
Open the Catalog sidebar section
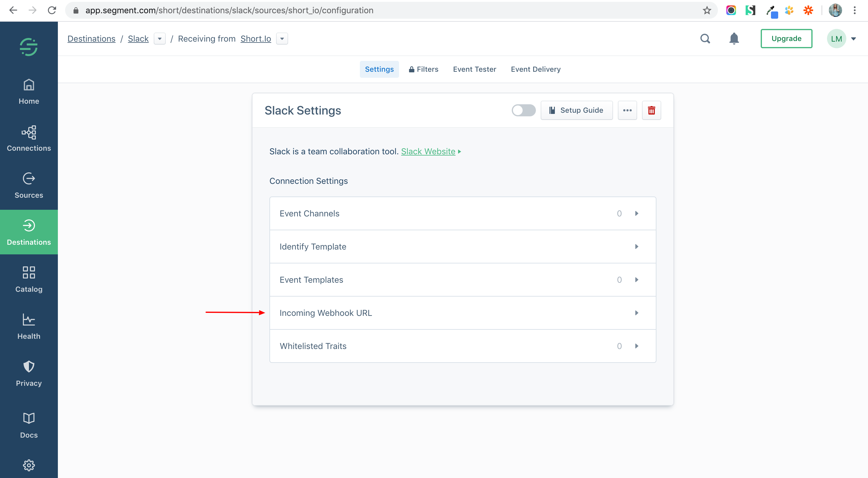pyautogui.click(x=29, y=279)
